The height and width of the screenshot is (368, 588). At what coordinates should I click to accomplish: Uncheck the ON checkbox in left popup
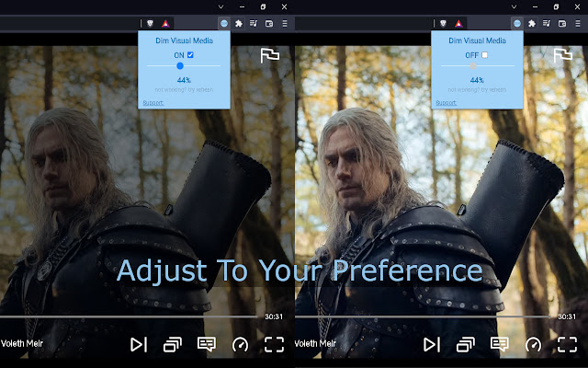point(190,55)
